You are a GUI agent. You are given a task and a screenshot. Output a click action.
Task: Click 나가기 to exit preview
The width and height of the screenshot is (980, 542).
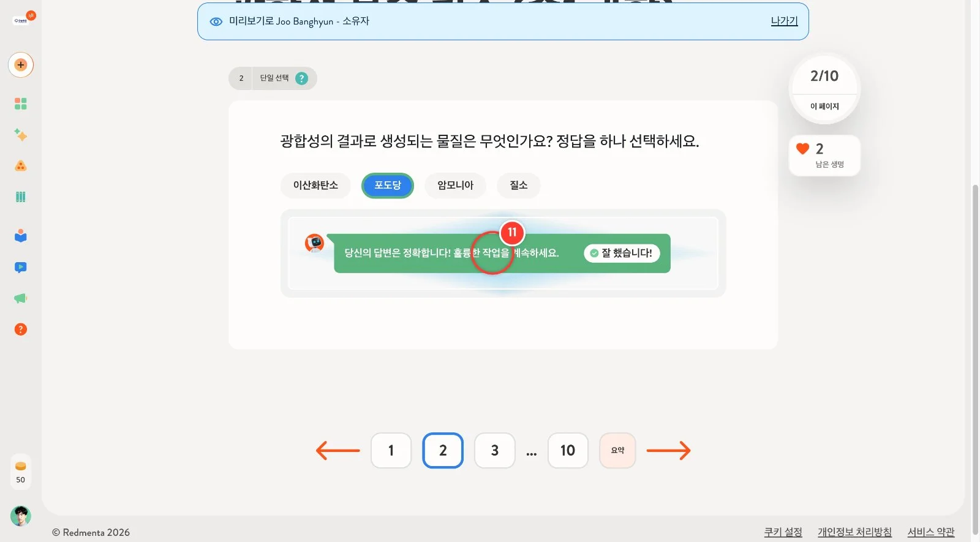click(x=784, y=21)
